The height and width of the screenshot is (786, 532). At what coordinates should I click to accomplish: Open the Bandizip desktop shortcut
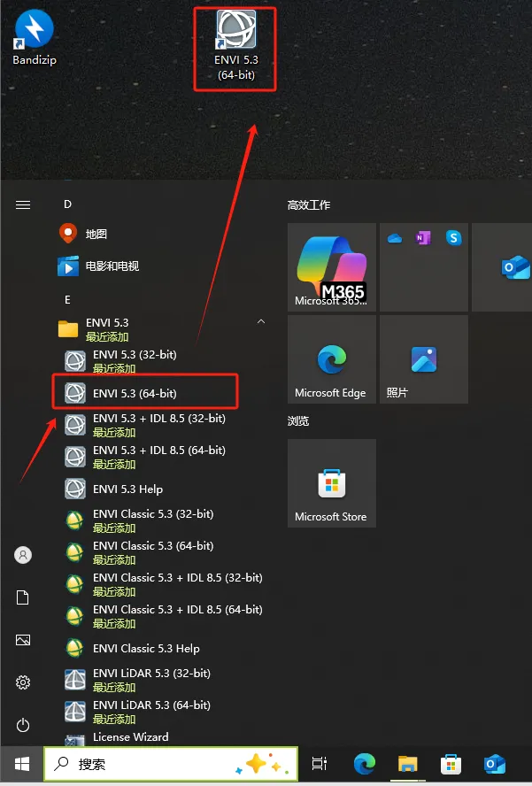click(x=35, y=37)
